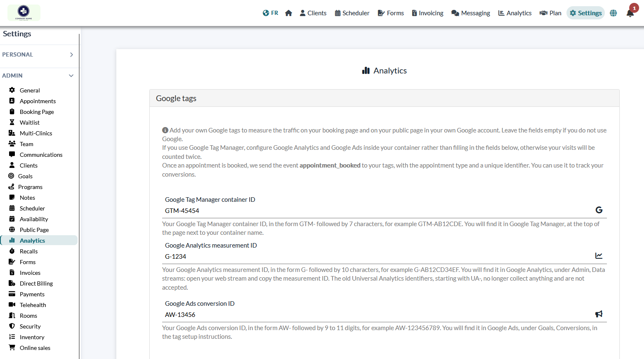Click the line chart icon in Analytics ID field
The image size is (644, 359).
coord(599,256)
